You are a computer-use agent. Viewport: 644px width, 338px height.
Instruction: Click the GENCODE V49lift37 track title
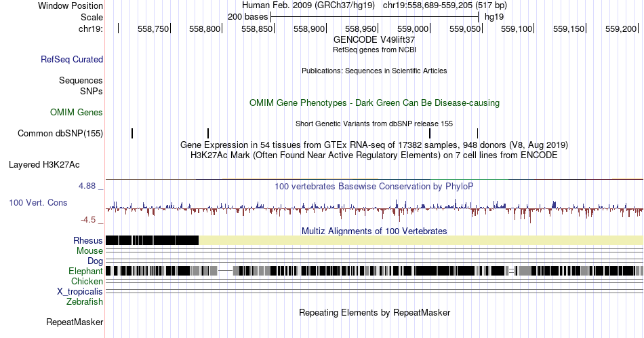[374, 40]
